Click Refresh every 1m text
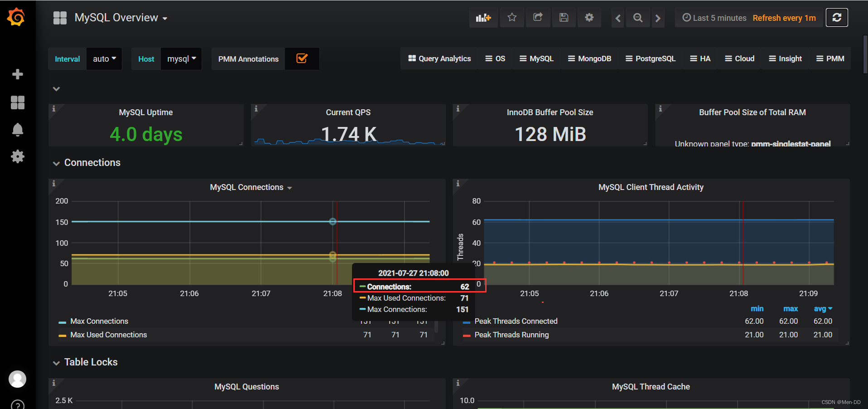This screenshot has height=409, width=868. point(784,18)
